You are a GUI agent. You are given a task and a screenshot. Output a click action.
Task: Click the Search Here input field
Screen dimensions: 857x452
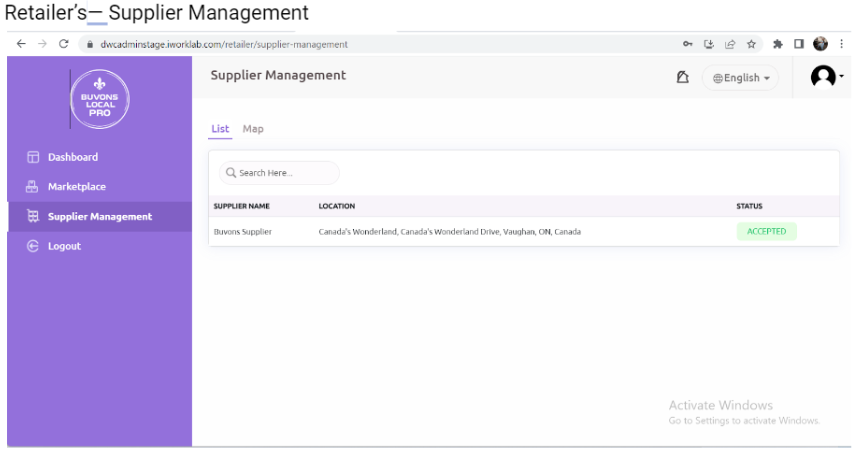(280, 173)
